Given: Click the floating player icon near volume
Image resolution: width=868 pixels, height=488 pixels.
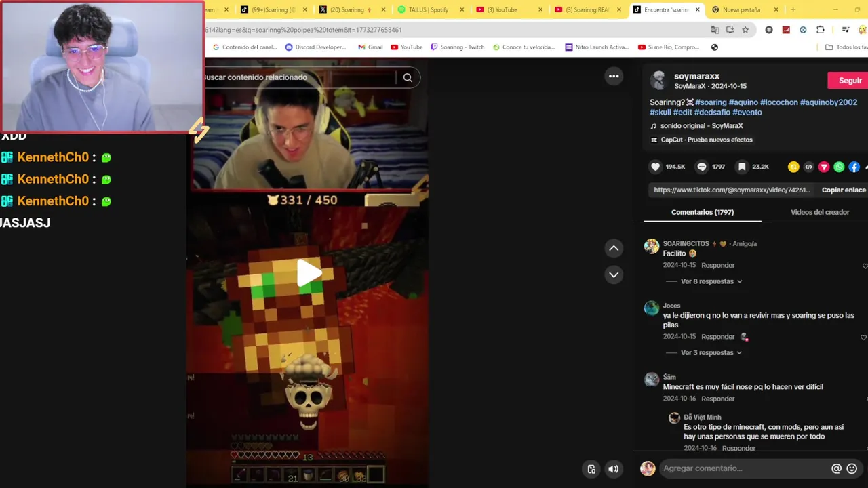Looking at the screenshot, I should click(x=591, y=469).
